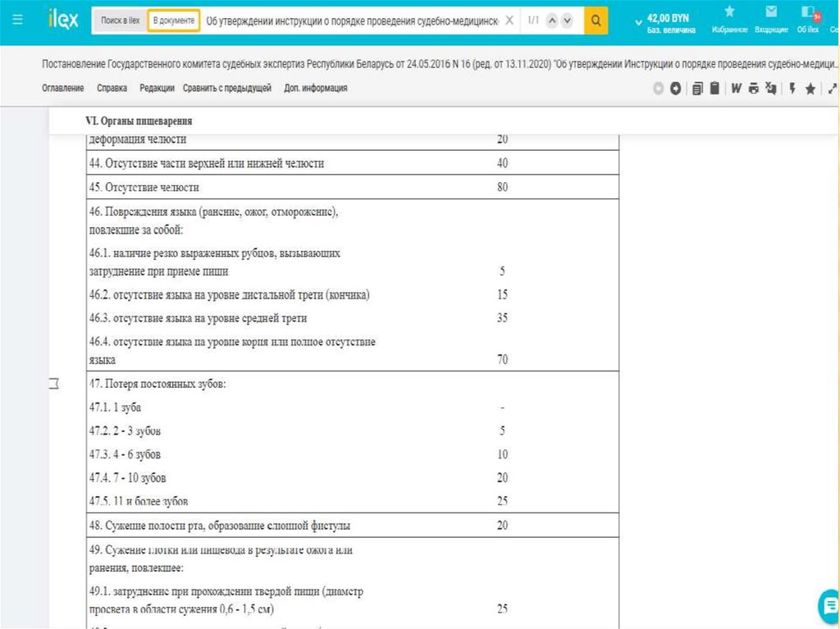Open the Оглавление tab
Viewport: 840px width, 629px height.
tap(63, 89)
